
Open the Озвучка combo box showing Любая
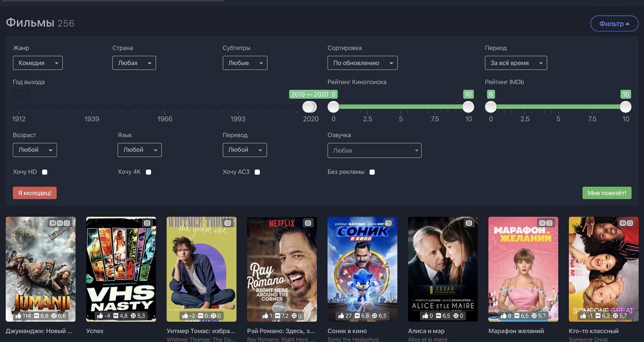tap(374, 151)
